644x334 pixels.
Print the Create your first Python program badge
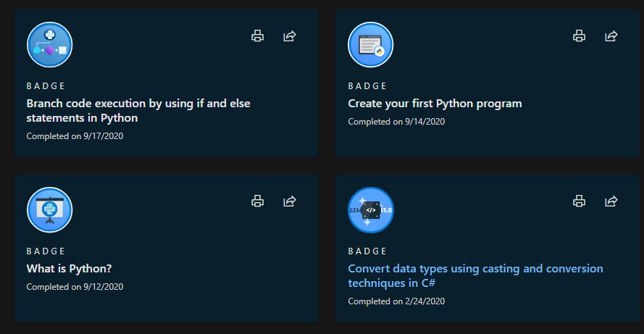[x=579, y=36]
